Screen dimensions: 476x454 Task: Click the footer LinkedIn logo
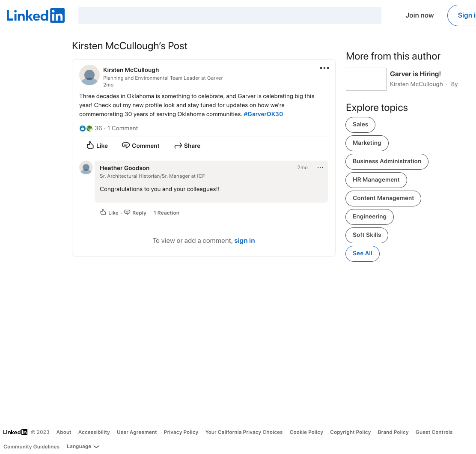[x=15, y=432]
